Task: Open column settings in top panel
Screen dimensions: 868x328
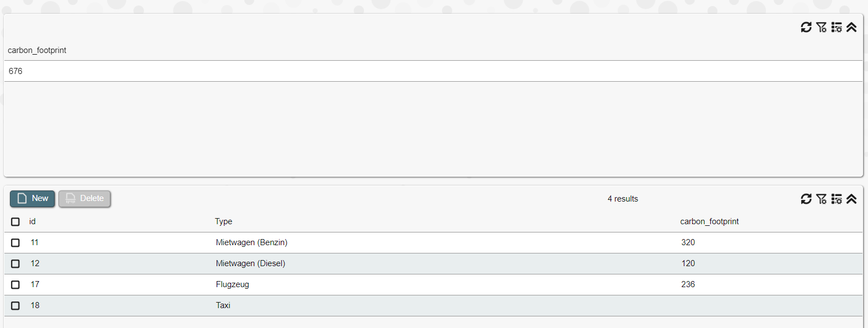Action: tap(837, 27)
